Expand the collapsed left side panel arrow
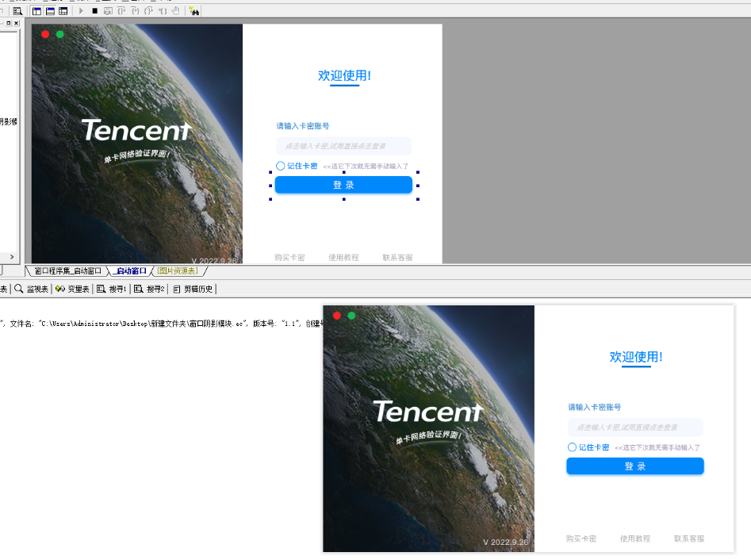Image resolution: width=751 pixels, height=560 pixels. [11, 258]
